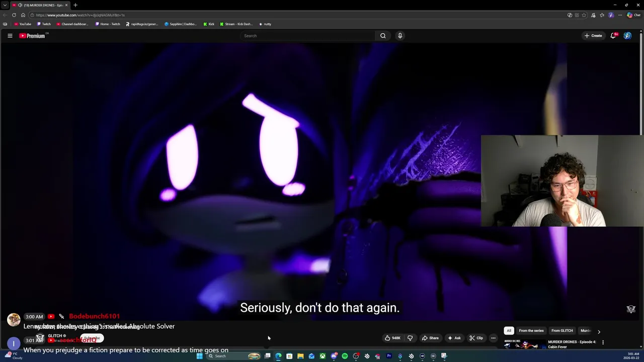This screenshot has height=362, width=644.
Task: Dislike the video with thumbs down
Action: coord(410,338)
